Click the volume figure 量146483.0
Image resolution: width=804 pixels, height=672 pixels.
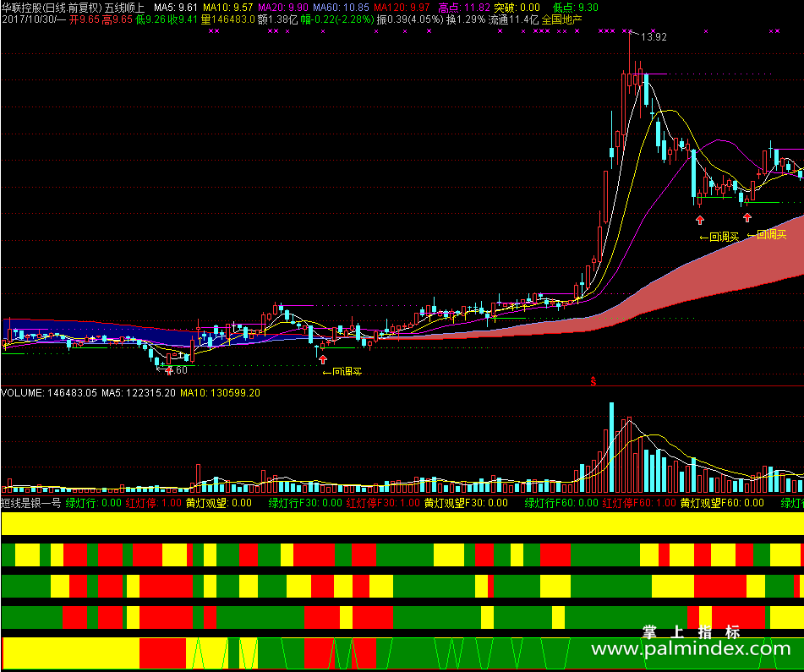pyautogui.click(x=227, y=19)
